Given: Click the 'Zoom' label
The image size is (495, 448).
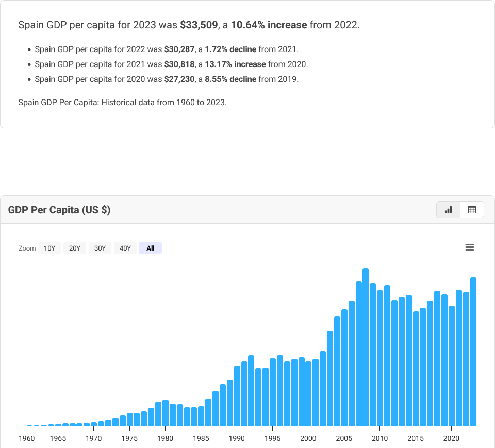Looking at the screenshot, I should point(27,248).
